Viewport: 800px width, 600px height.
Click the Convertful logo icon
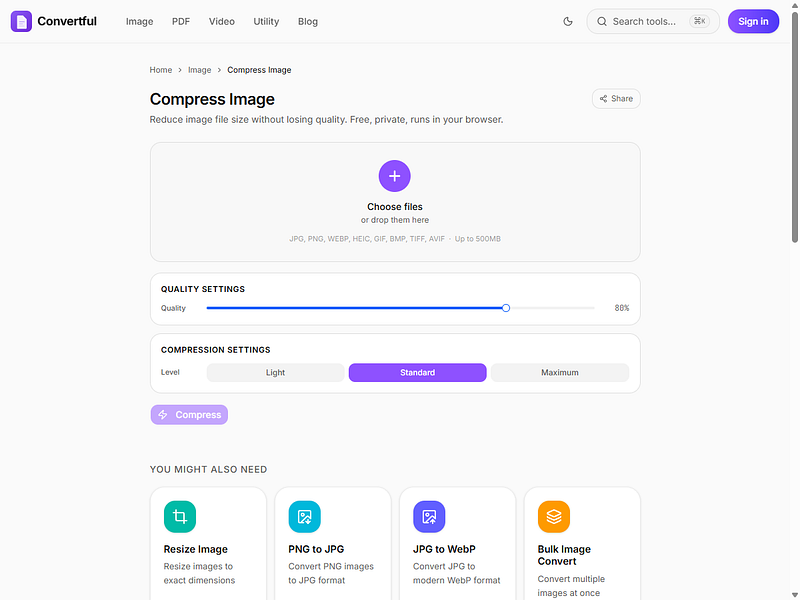pos(21,21)
